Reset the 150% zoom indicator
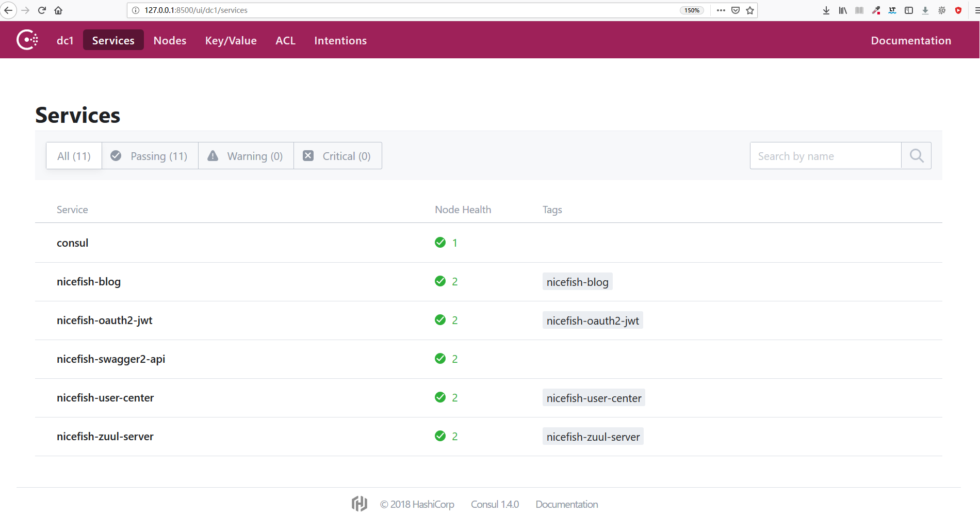Viewport: 980px width, 514px height. coord(692,10)
